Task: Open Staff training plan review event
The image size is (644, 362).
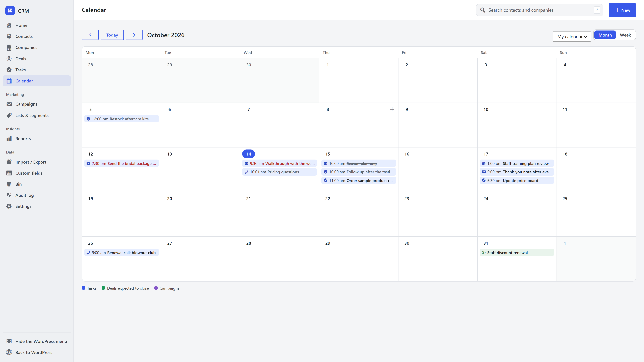Action: pyautogui.click(x=517, y=163)
